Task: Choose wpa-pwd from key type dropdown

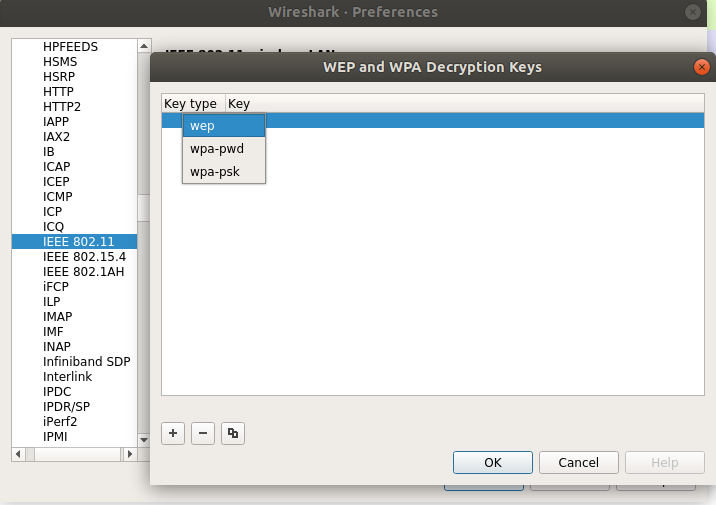Action: (224, 148)
